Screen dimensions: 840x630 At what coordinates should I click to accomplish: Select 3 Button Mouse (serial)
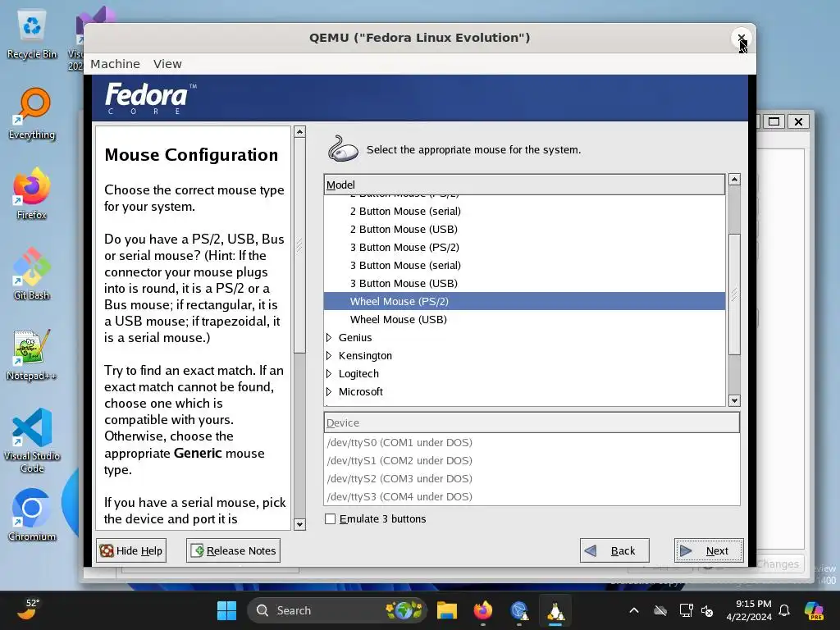pos(524,265)
